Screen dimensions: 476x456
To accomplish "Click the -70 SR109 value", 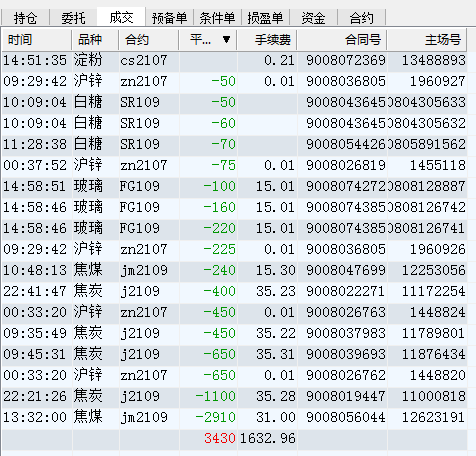I will [x=224, y=144].
